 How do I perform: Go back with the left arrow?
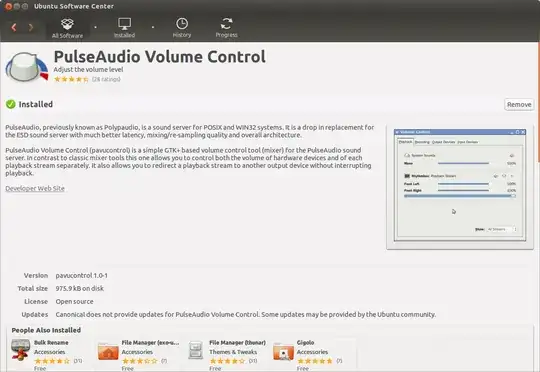pyautogui.click(x=14, y=27)
